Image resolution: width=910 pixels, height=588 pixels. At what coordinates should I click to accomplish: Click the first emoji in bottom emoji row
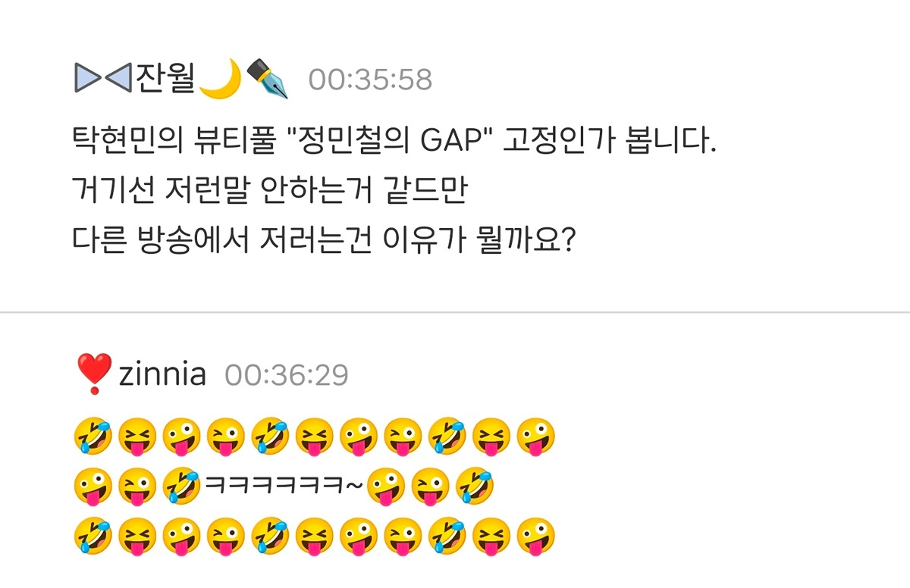pyautogui.click(x=93, y=536)
